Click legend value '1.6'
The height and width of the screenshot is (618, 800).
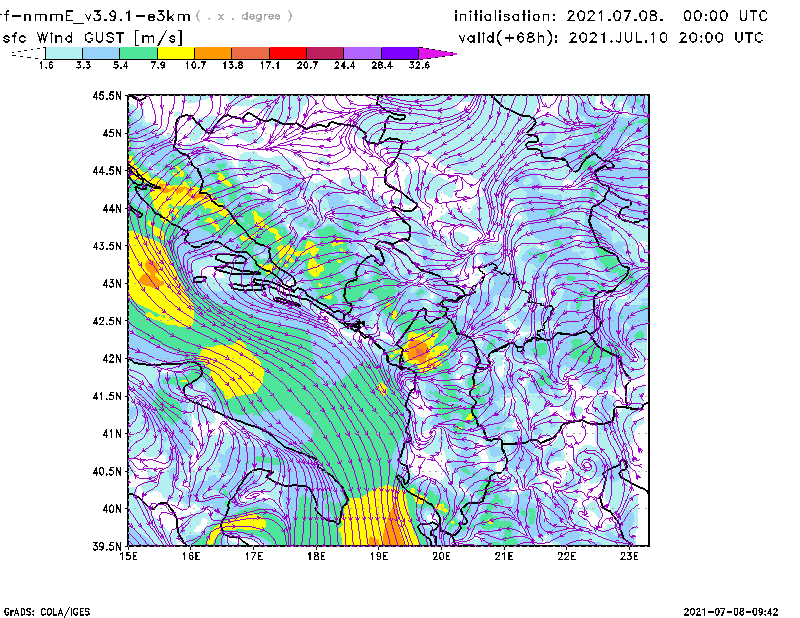coord(46,65)
